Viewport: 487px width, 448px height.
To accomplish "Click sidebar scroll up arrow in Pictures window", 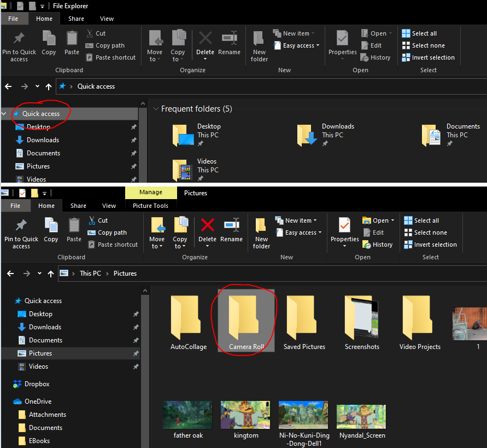I will point(145,290).
